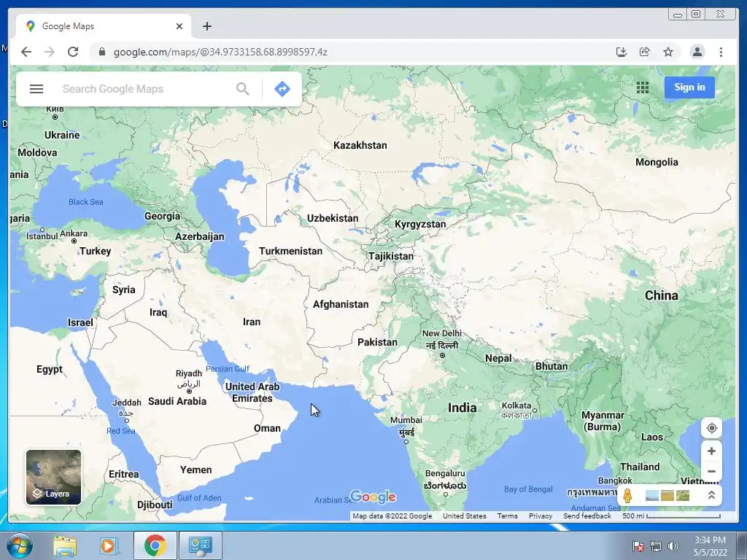View site info via the lock icon

point(102,52)
